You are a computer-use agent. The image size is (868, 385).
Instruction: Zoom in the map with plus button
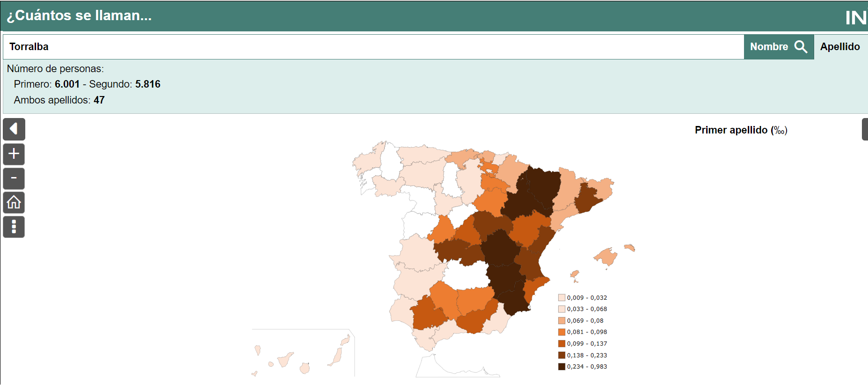[x=14, y=154]
